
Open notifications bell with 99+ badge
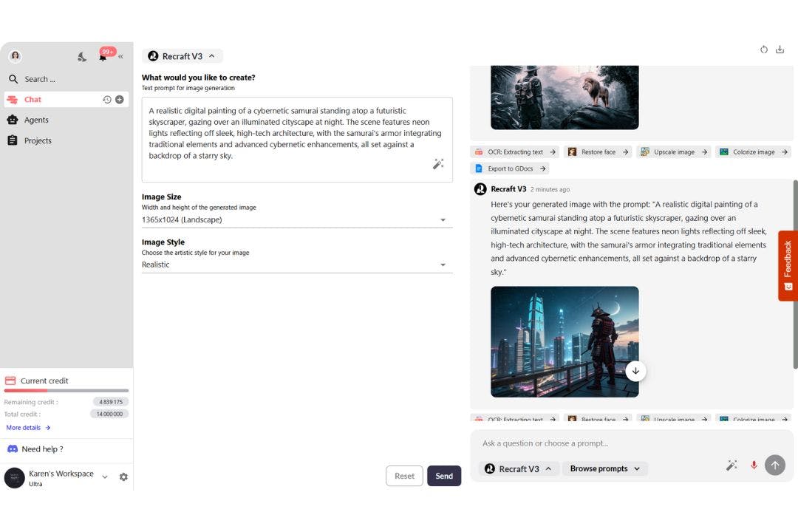point(104,55)
